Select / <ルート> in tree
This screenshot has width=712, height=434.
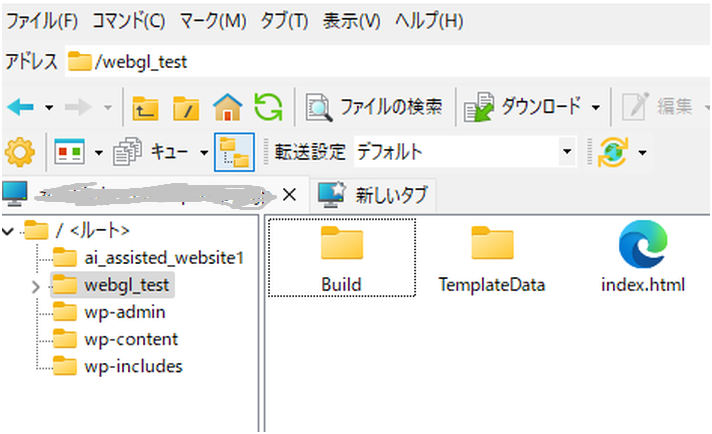(77, 231)
